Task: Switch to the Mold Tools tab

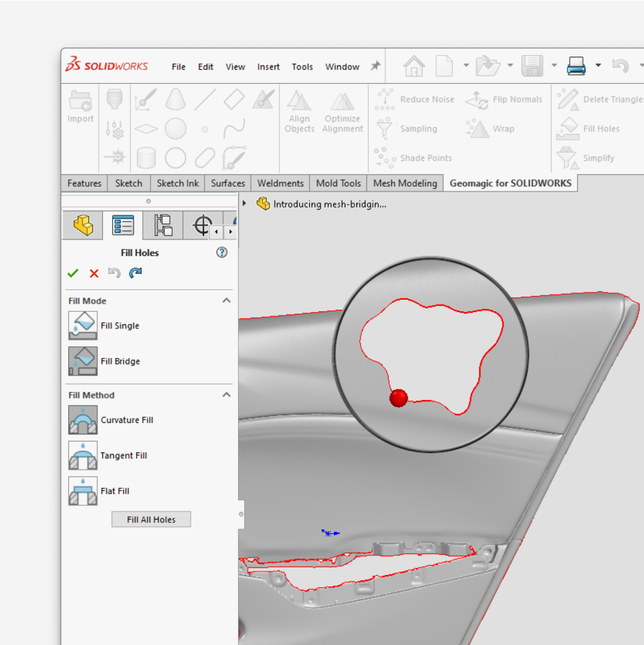Action: 338,183
